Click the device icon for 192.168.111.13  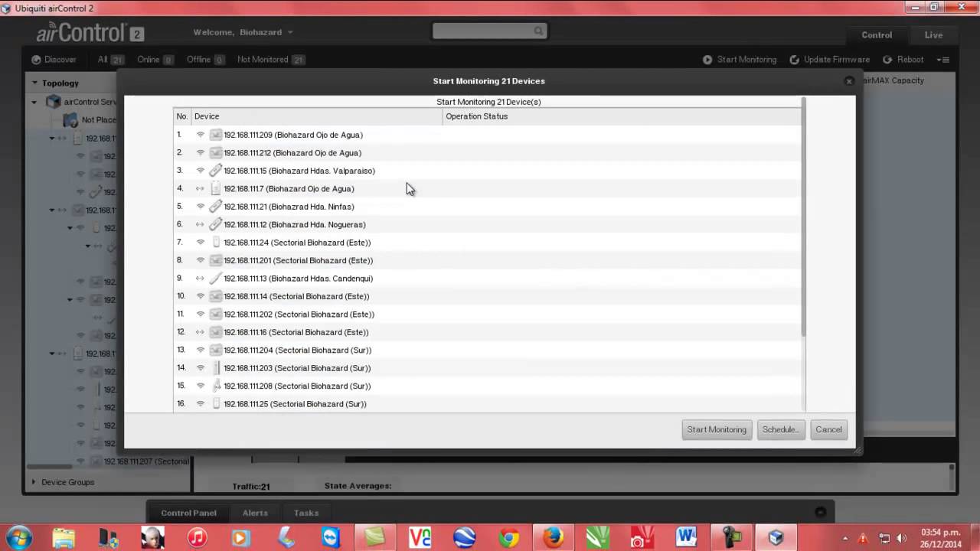[216, 279]
